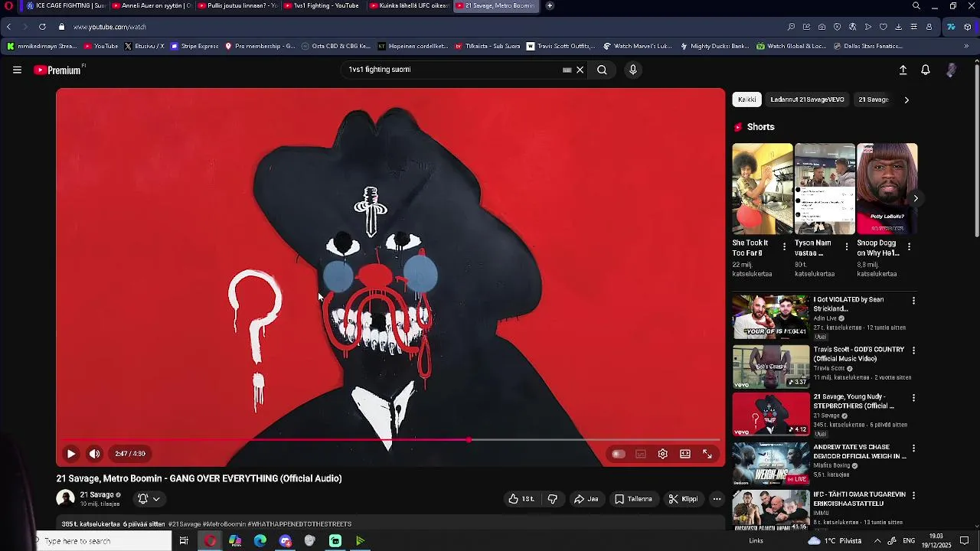
Task: Open IFC Omar Tugarevin video title
Action: 859,499
